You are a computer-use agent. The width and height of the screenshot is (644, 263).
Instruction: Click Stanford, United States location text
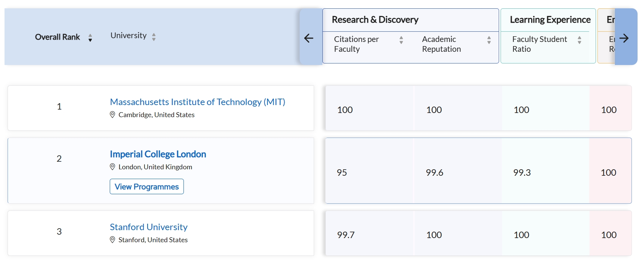(153, 240)
